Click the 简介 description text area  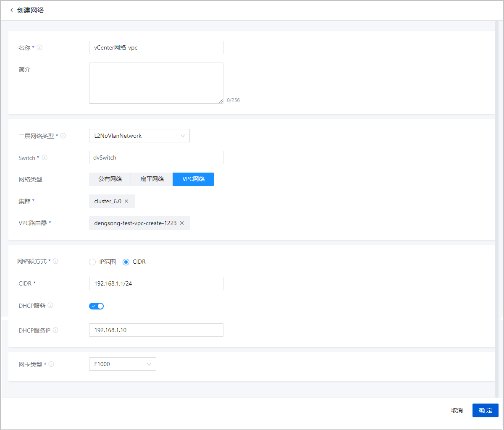156,83
